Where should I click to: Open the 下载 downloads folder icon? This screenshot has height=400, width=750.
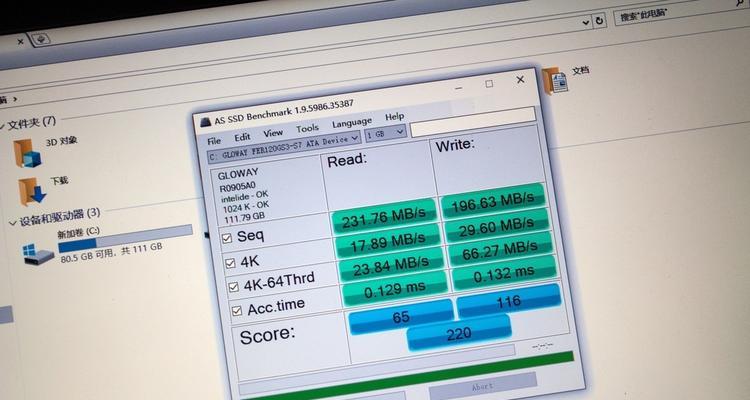(32, 191)
